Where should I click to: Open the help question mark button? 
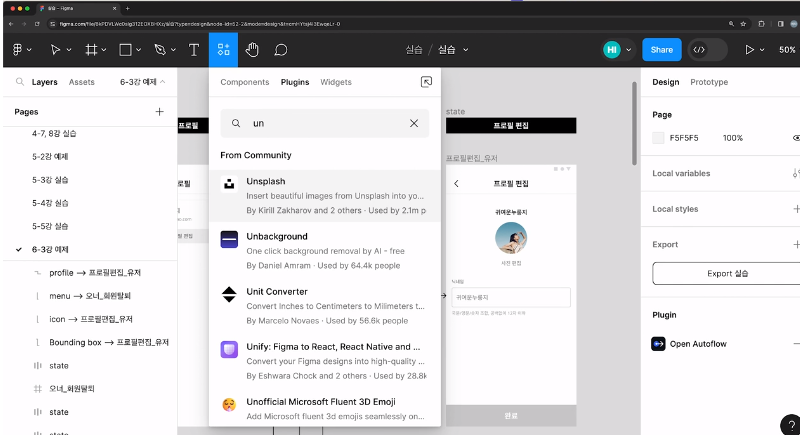[x=791, y=425]
